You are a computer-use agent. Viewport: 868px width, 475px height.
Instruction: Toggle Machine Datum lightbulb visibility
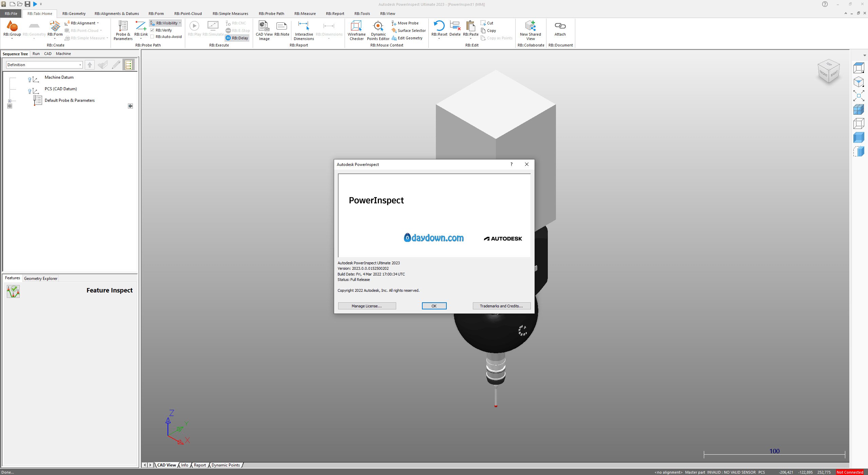[x=30, y=80]
